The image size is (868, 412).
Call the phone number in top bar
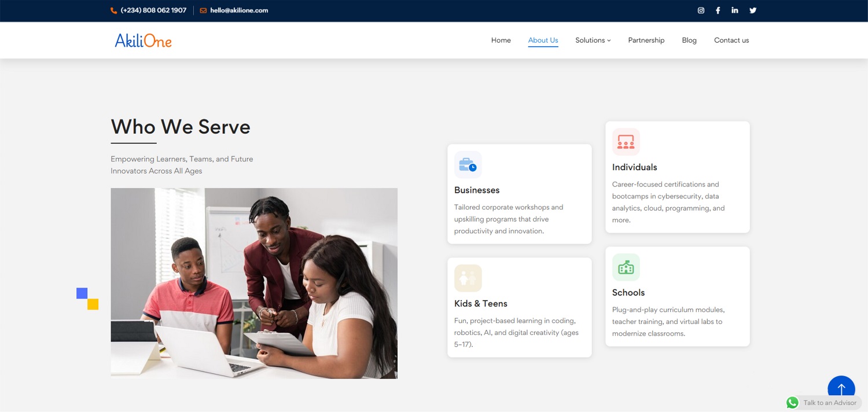[153, 10]
